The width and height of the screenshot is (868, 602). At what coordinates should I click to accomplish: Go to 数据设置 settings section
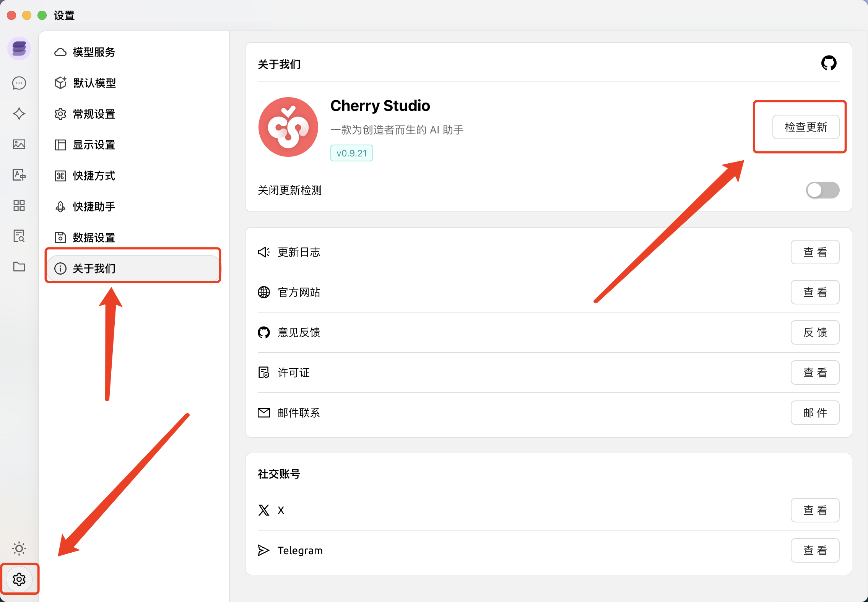click(x=94, y=238)
